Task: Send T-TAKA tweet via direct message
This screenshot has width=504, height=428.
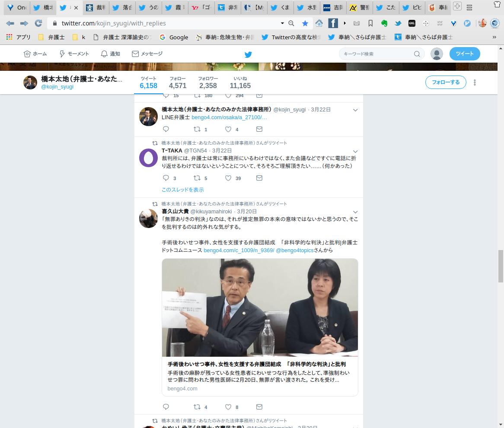Action: (259, 178)
